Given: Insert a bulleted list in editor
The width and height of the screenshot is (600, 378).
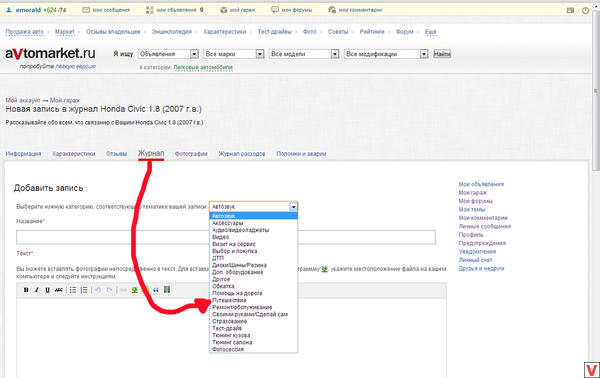Looking at the screenshot, I should pos(73,290).
